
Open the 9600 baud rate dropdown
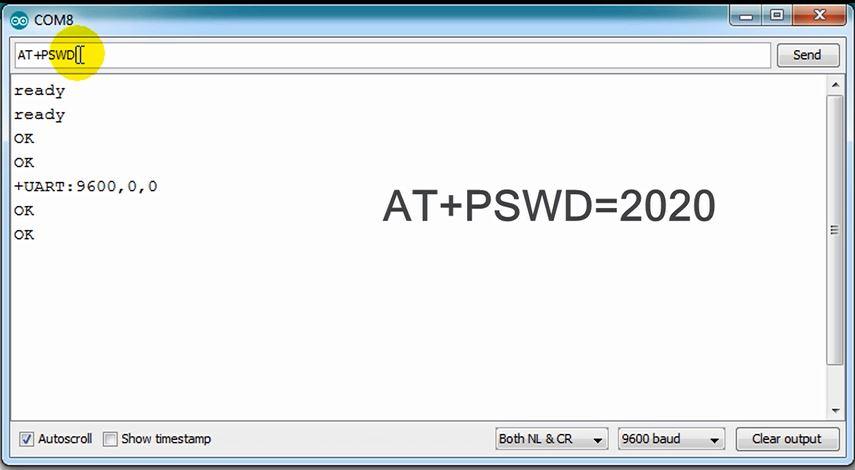click(x=671, y=439)
